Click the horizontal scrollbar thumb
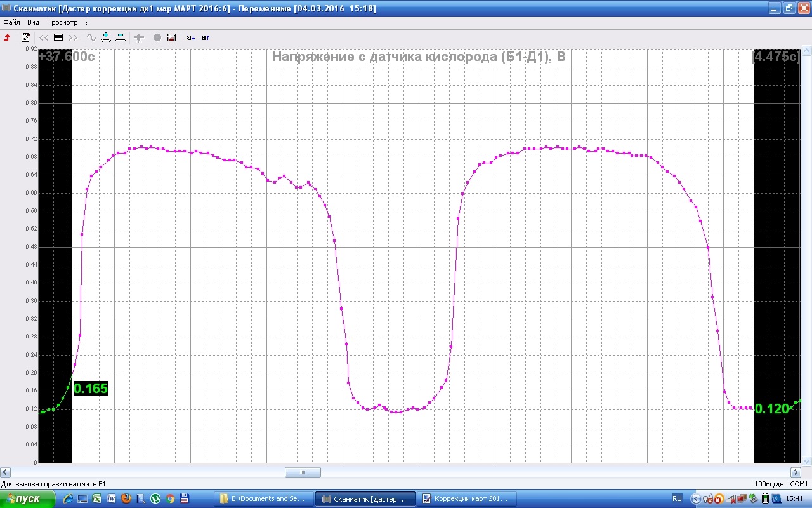812x508 pixels. [303, 472]
